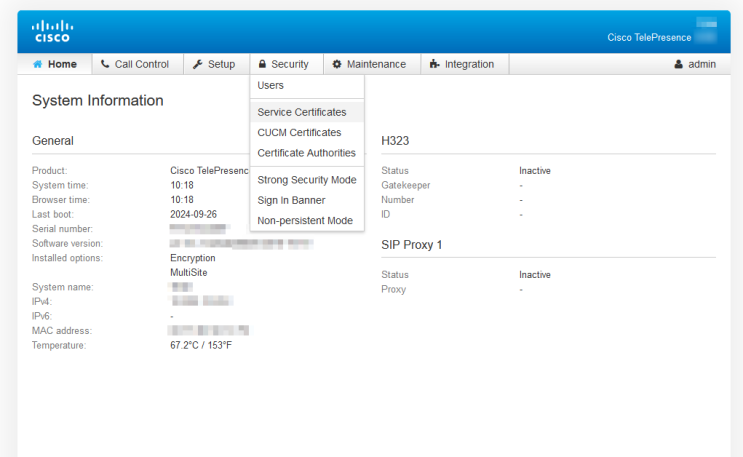
Task: Click the Product label
Action: coord(49,171)
